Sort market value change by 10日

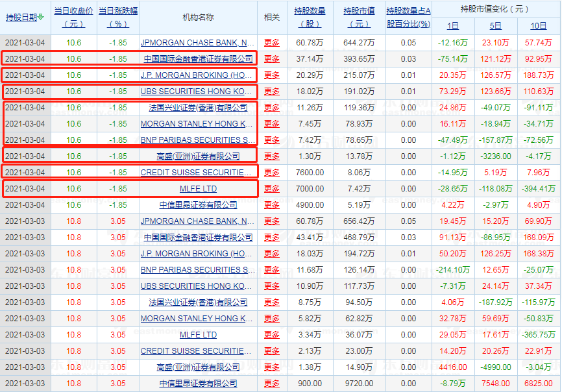[539, 26]
